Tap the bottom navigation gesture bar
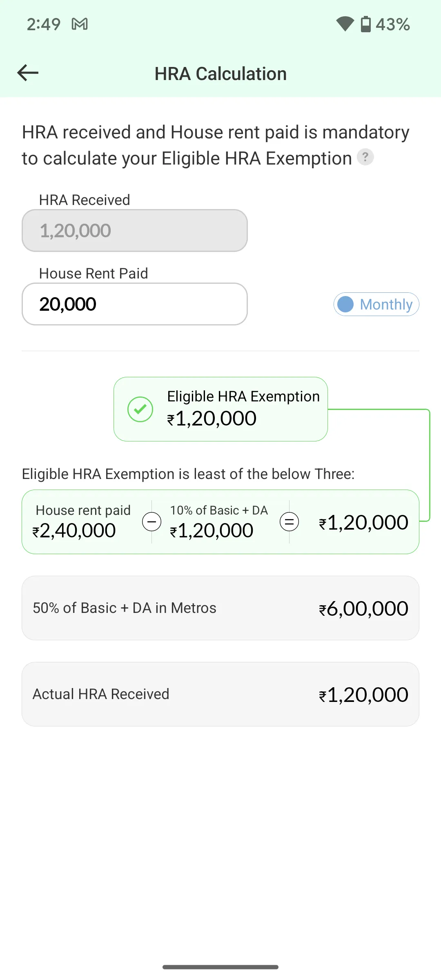Screen dimensions: 441x980 coord(220,967)
